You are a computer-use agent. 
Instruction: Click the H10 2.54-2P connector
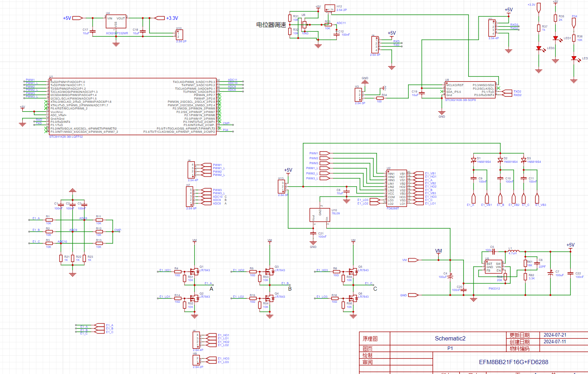(x=180, y=35)
